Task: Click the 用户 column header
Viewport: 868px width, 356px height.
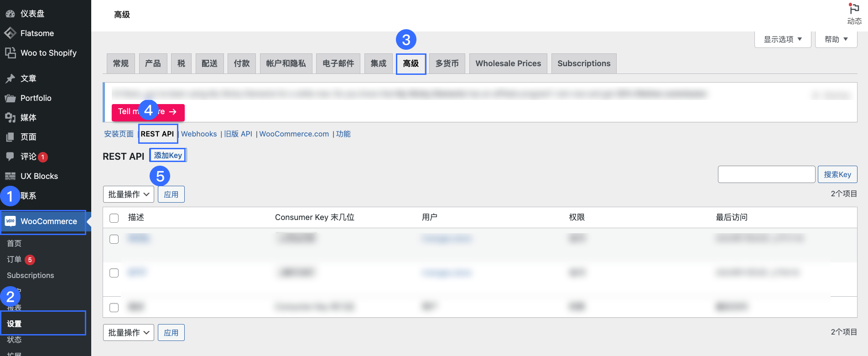Action: 430,217
